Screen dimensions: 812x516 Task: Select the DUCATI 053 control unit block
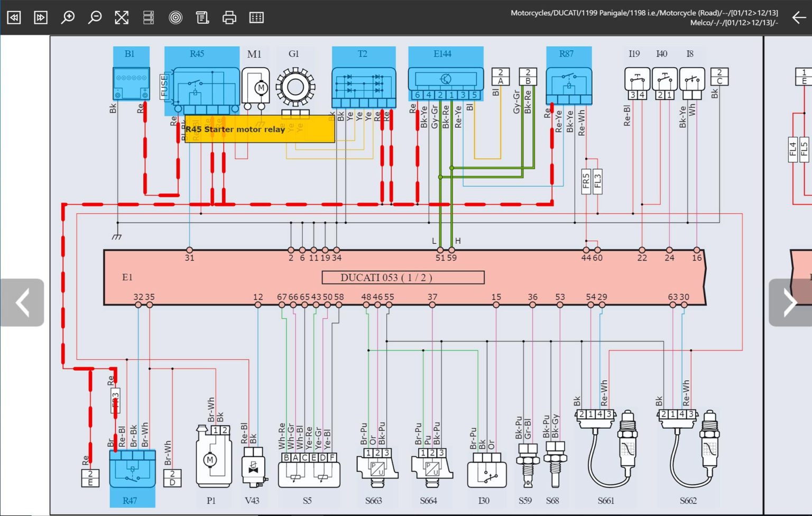coord(403,277)
